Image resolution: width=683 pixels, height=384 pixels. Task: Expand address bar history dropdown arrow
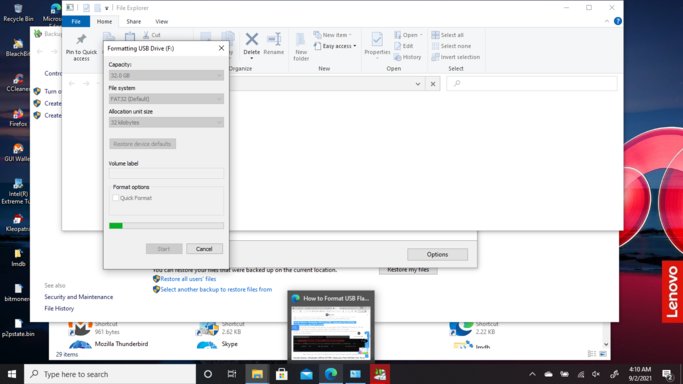point(418,84)
